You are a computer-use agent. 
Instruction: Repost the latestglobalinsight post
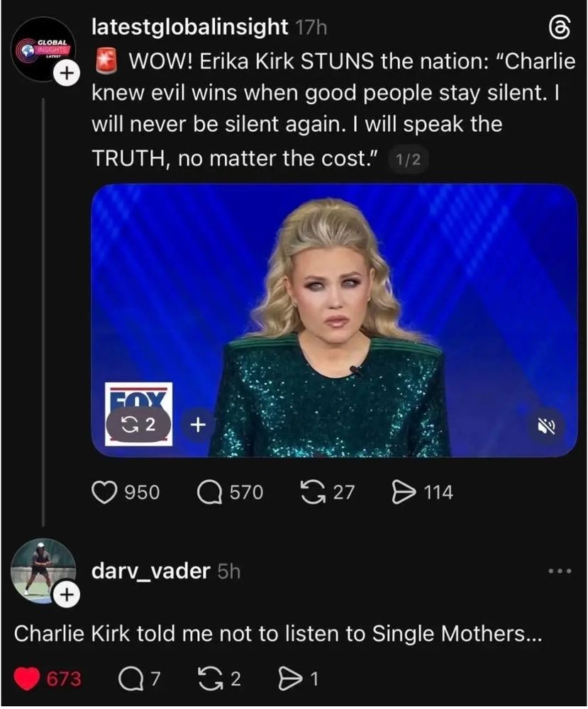click(328, 493)
